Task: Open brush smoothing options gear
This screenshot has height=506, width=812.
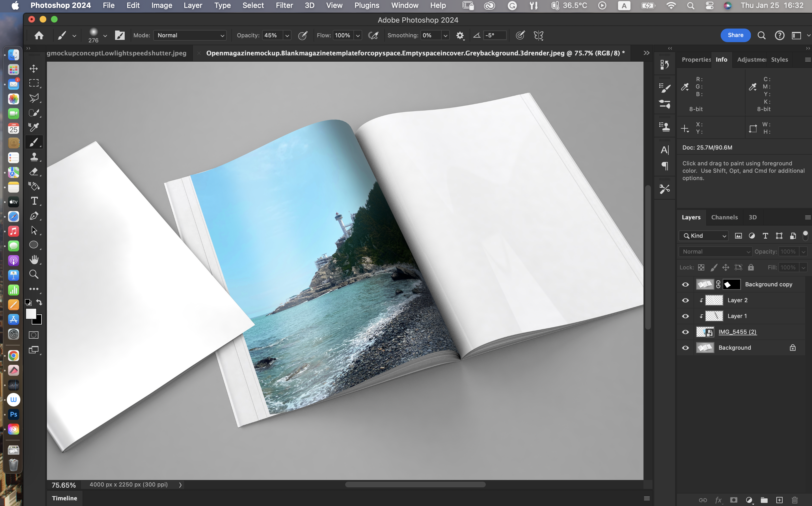Action: tap(460, 35)
